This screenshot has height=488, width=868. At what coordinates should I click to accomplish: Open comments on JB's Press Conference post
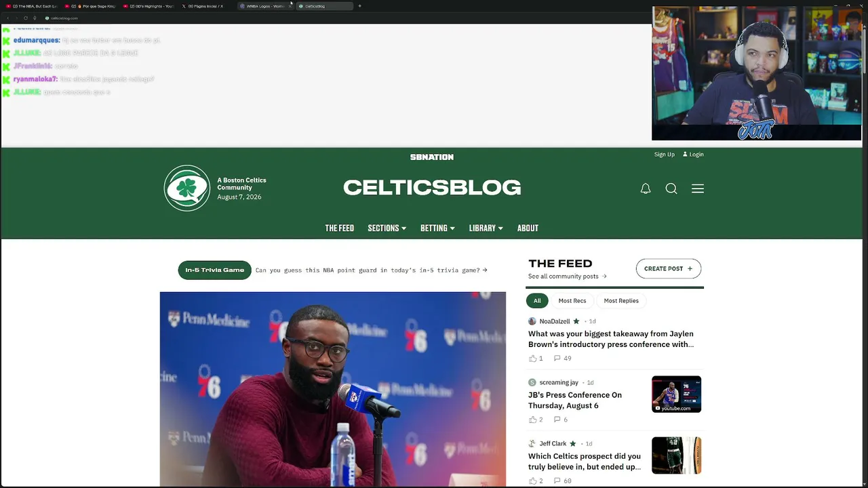tap(560, 420)
